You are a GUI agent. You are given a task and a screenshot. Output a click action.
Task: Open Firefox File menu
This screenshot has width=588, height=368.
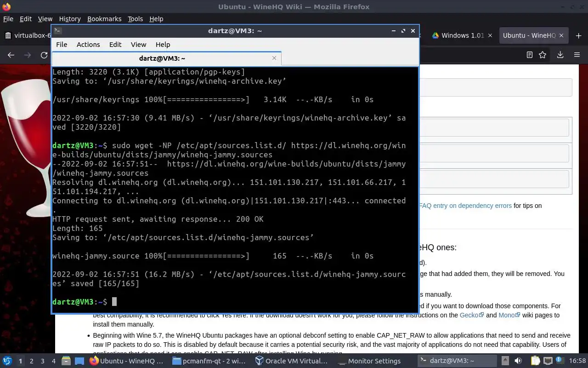(x=8, y=19)
